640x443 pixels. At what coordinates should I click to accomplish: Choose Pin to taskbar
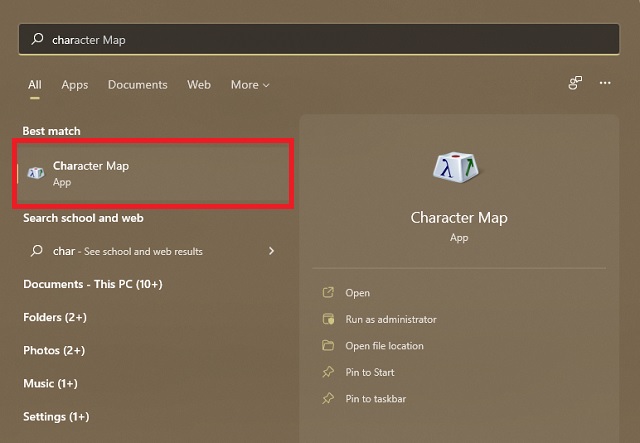click(376, 399)
